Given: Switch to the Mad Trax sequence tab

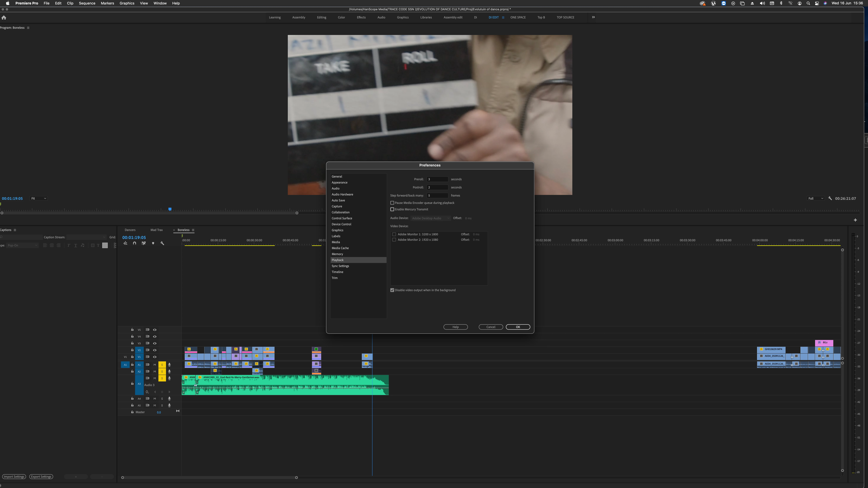Looking at the screenshot, I should 156,230.
